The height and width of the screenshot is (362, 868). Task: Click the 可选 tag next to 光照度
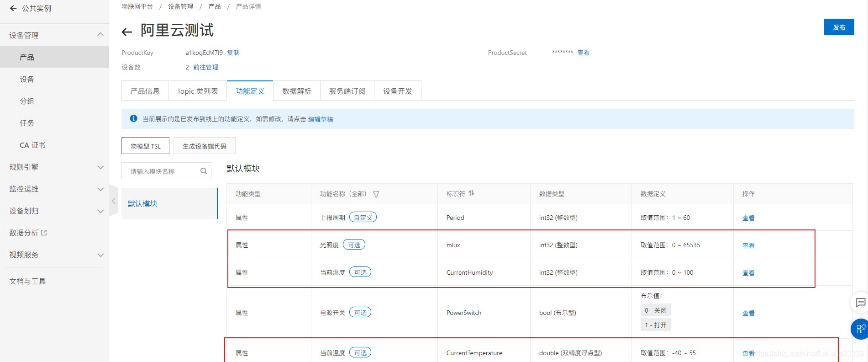[x=354, y=245]
